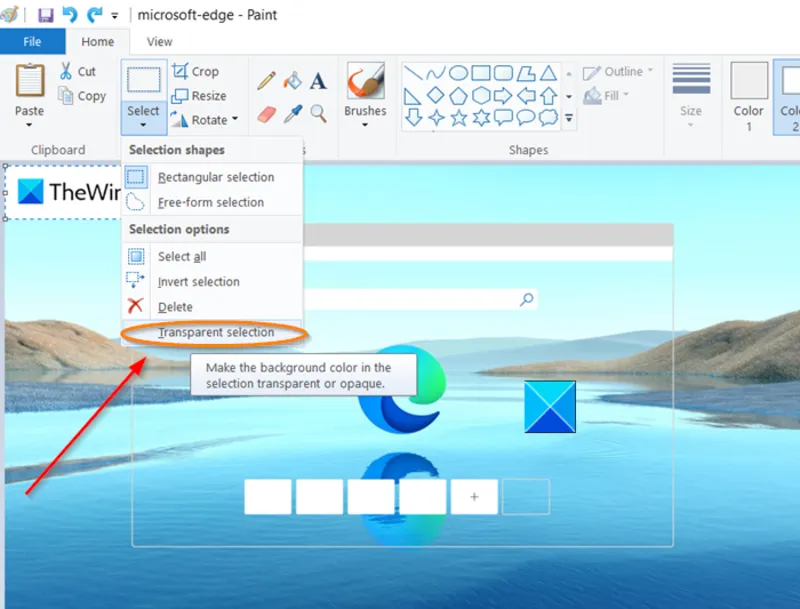The width and height of the screenshot is (800, 609).
Task: Select the Rectangle shape
Action: 481,73
